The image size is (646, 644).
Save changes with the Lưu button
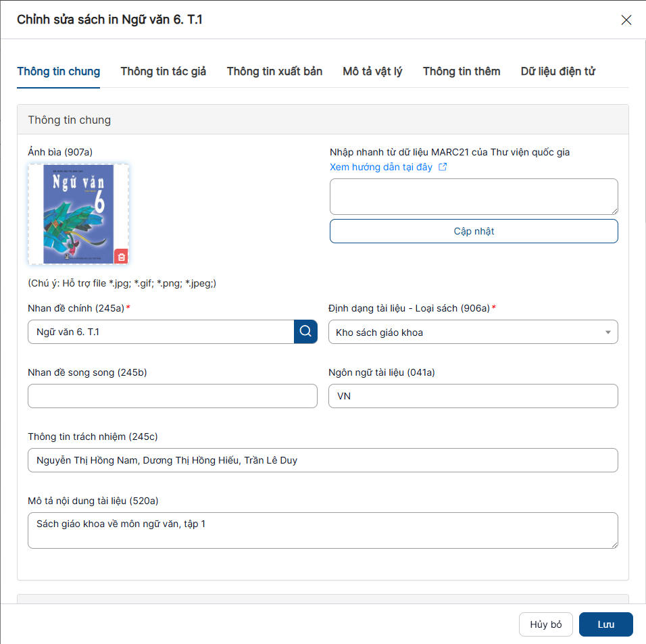point(605,624)
